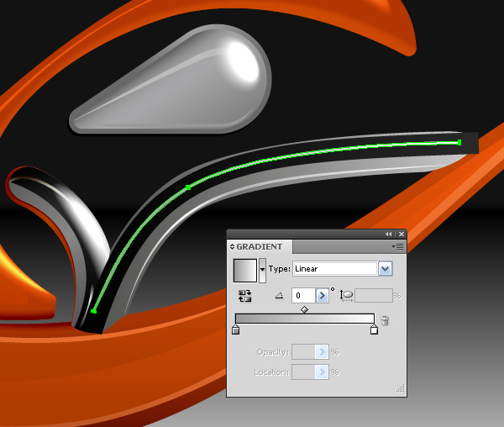The height and width of the screenshot is (427, 504).
Task: Select the left gray gradient stop
Action: [235, 329]
